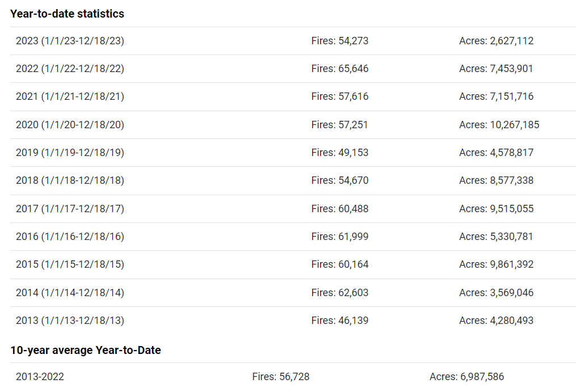Image resolution: width=576 pixels, height=392 pixels.
Task: Click Acres: 2,627,112 value
Action: [x=496, y=41]
